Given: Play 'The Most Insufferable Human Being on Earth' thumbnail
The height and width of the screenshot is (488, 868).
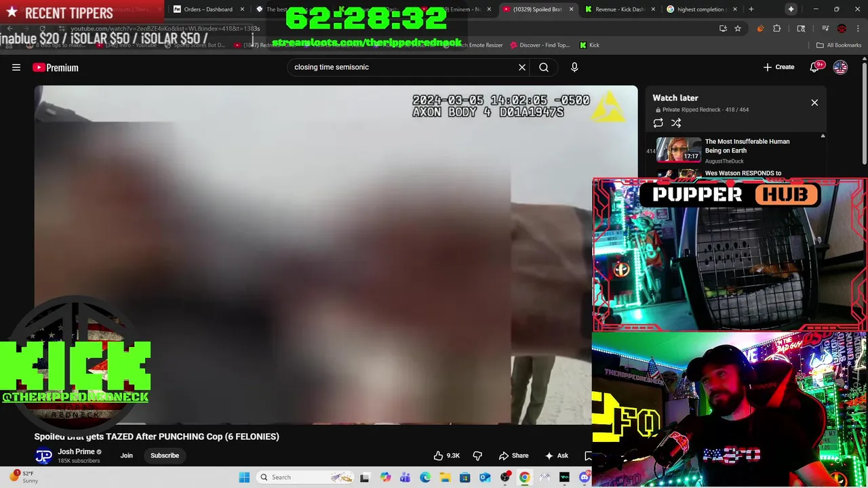Looking at the screenshot, I should [678, 150].
